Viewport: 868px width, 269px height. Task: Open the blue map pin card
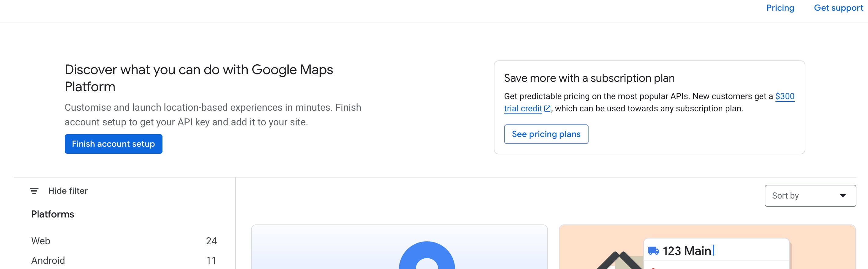click(399, 247)
